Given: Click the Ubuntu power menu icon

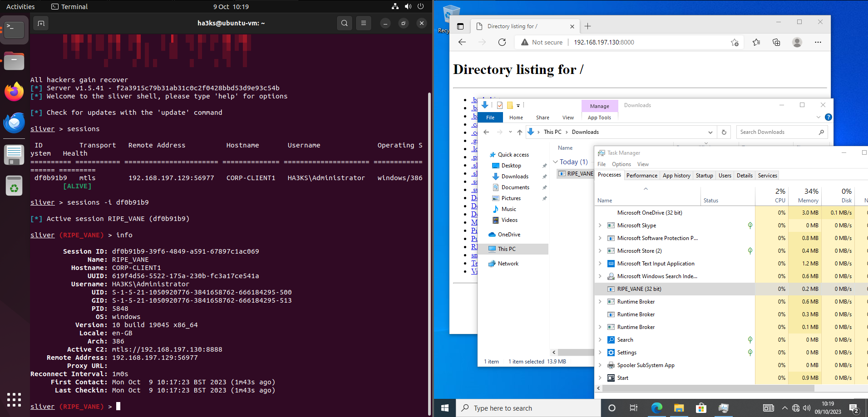Looking at the screenshot, I should [x=421, y=6].
